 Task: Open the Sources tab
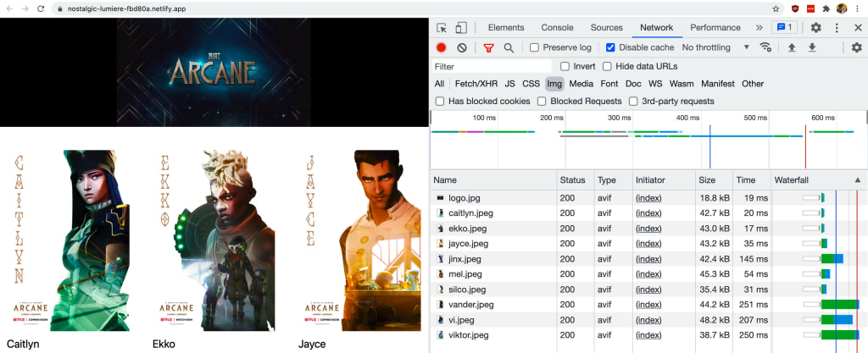(x=607, y=28)
